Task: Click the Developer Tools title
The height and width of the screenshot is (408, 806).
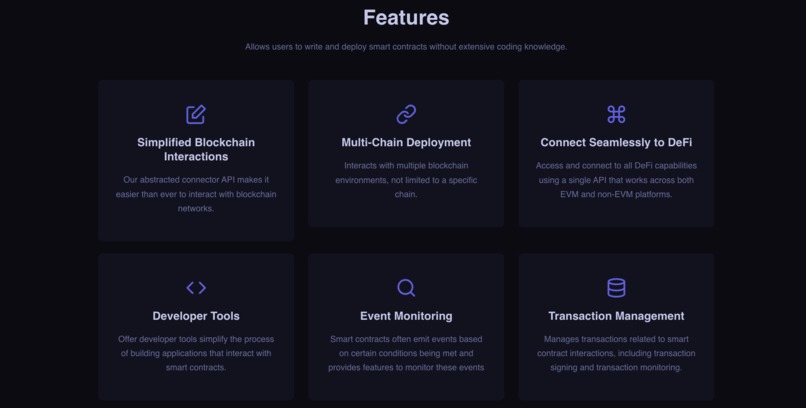Action: [196, 316]
